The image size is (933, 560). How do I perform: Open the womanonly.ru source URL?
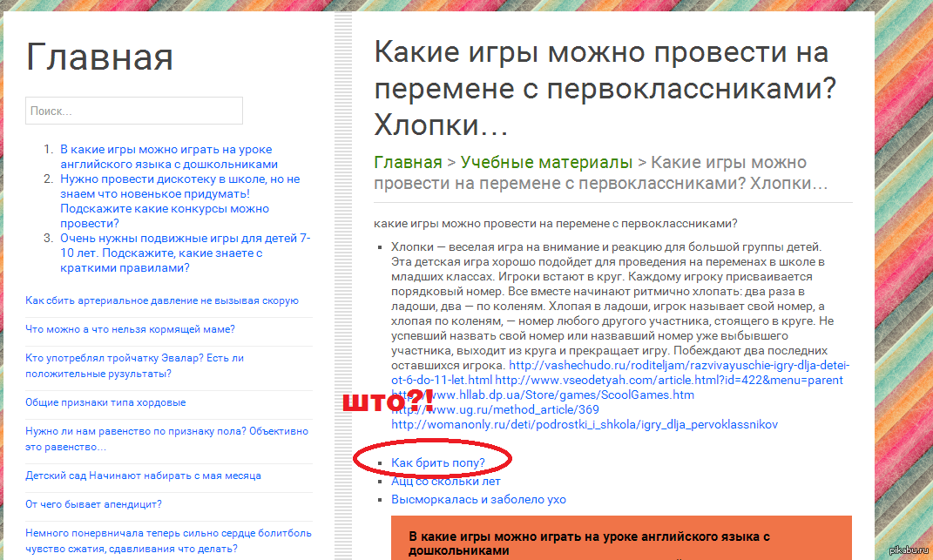pos(584,424)
